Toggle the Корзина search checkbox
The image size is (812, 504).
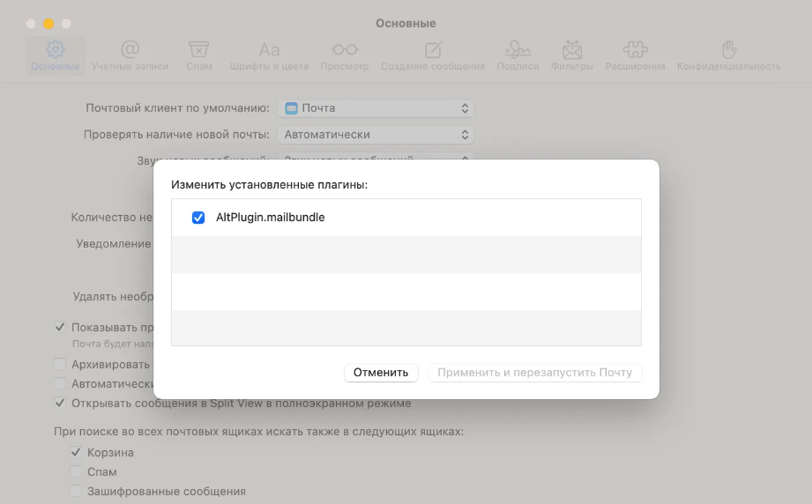[x=76, y=452]
